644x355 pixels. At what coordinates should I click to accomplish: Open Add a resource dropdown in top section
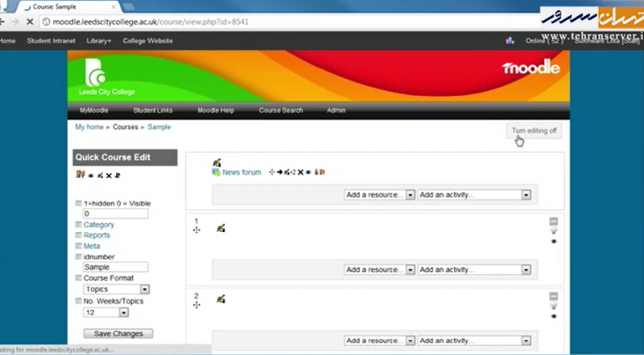379,195
